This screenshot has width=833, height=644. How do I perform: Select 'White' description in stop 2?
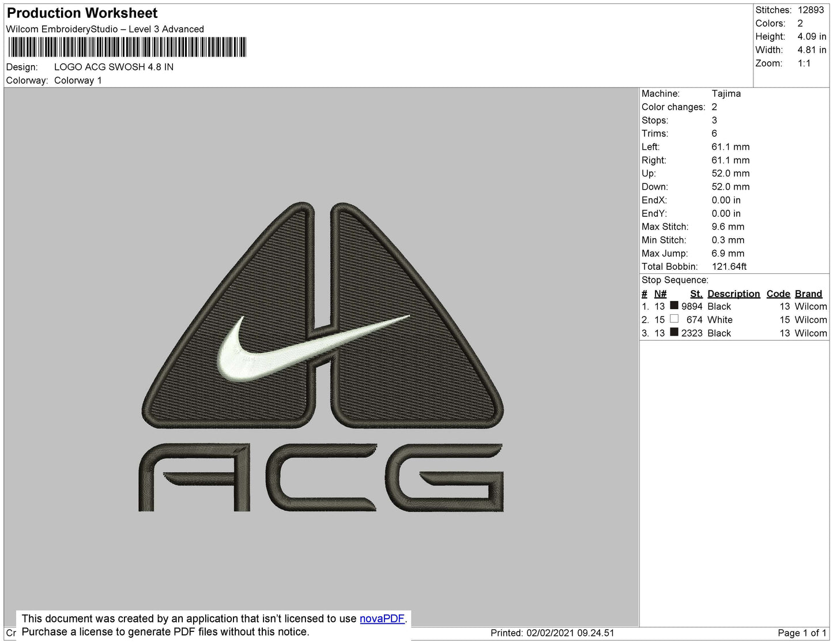(x=720, y=319)
